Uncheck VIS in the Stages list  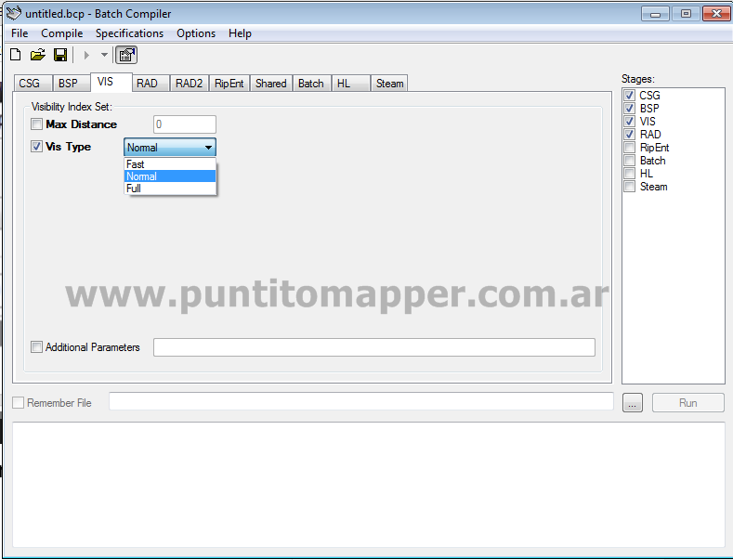point(629,122)
